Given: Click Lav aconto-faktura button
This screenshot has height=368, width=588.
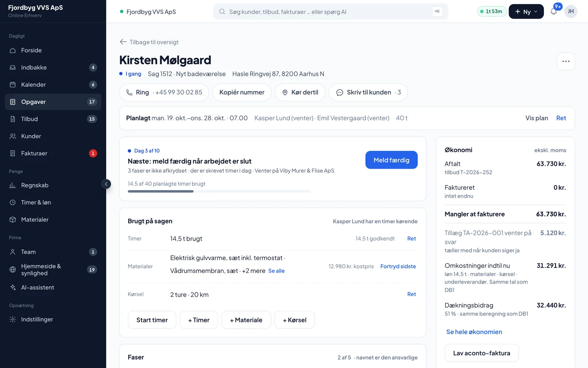Looking at the screenshot, I should click(482, 353).
